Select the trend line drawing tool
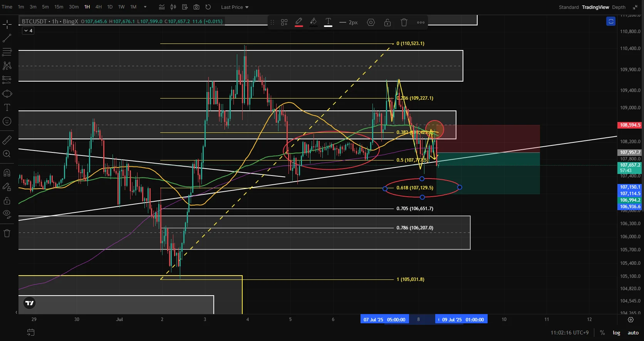Viewport: 644px width, 341px height. [x=7, y=38]
